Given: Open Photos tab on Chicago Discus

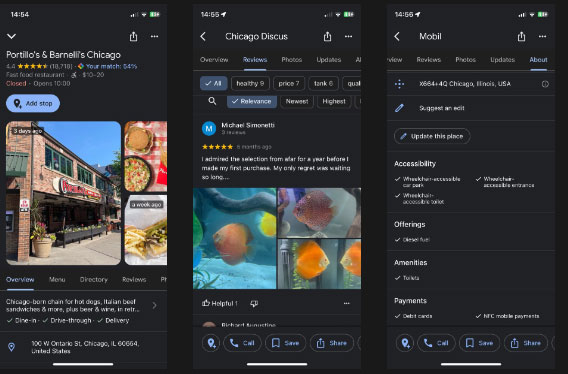Looking at the screenshot, I should 292,60.
